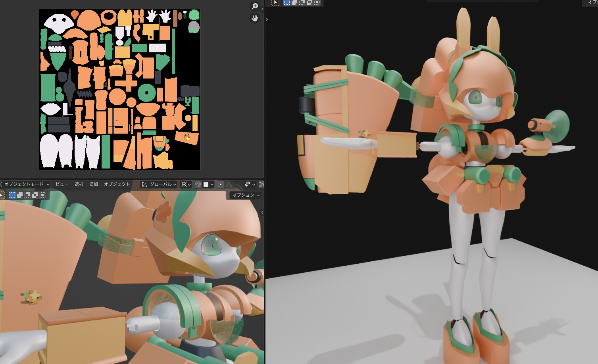Select the pan hand in the image editor
Screen dimensions: 598x364
255,18
